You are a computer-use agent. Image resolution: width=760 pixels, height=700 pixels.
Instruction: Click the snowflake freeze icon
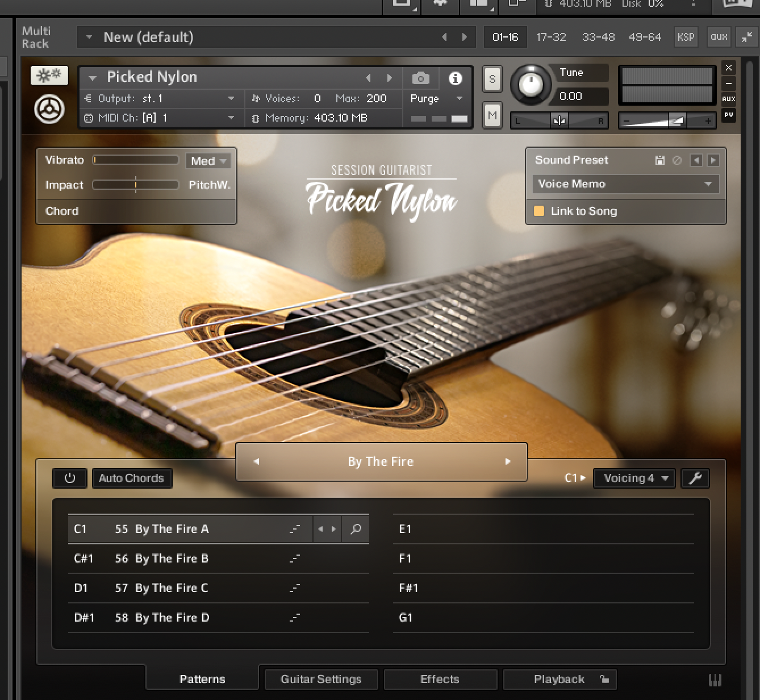tap(49, 76)
